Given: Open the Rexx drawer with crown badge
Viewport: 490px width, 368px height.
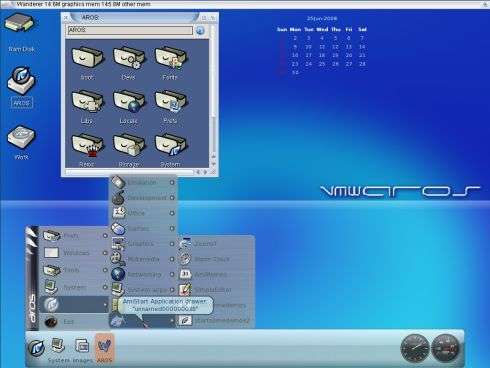Looking at the screenshot, I should coord(87,146).
